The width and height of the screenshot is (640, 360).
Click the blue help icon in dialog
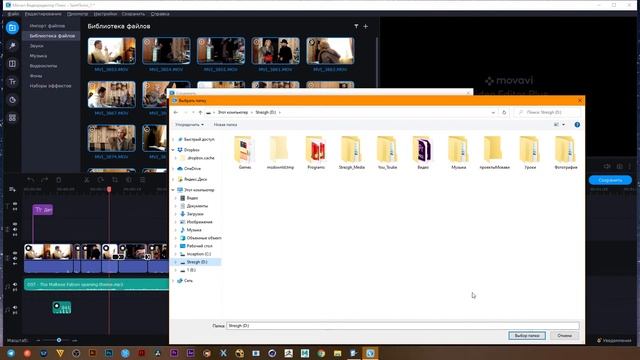[577, 124]
